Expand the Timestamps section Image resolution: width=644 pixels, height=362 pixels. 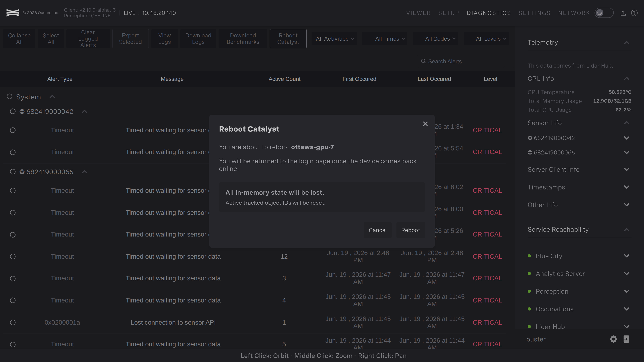tap(626, 187)
